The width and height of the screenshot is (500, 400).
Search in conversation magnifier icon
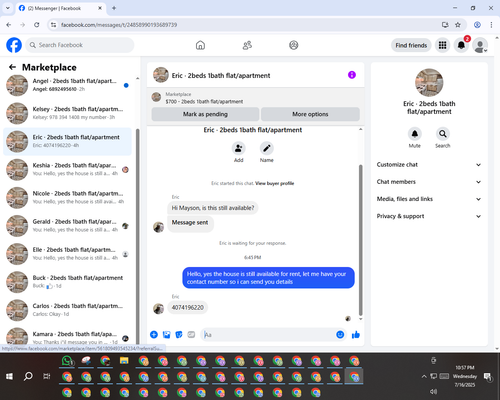click(x=443, y=134)
